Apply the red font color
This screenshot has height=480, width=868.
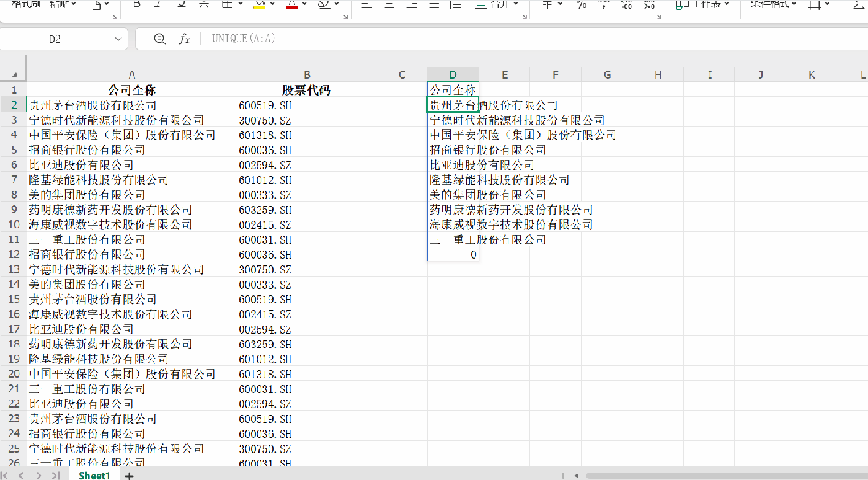[292, 5]
